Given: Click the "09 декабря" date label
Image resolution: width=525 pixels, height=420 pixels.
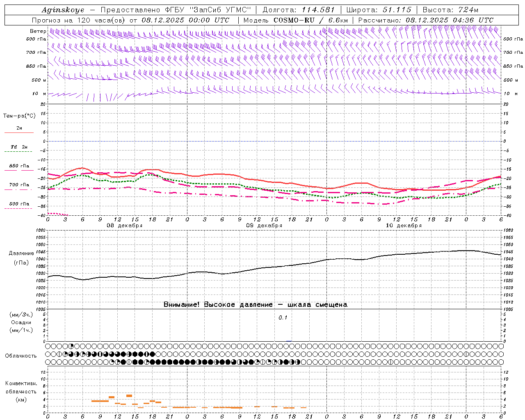Looking at the screenshot, I should tap(264, 226).
